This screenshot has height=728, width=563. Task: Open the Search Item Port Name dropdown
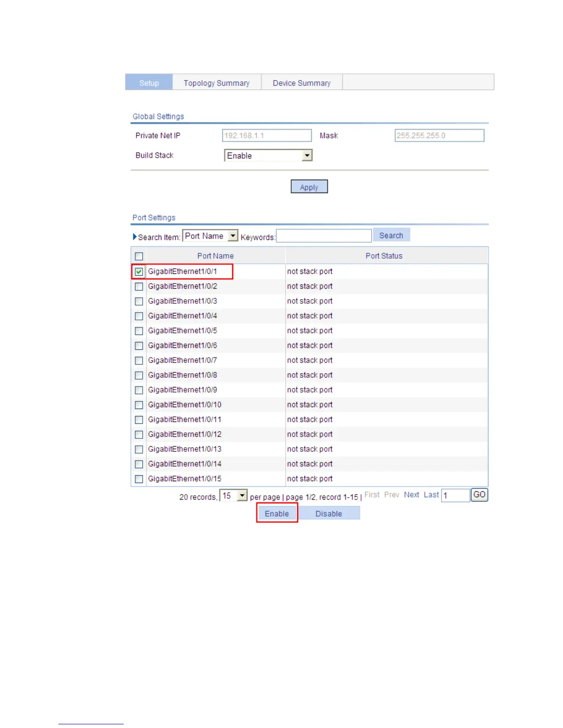coord(210,236)
